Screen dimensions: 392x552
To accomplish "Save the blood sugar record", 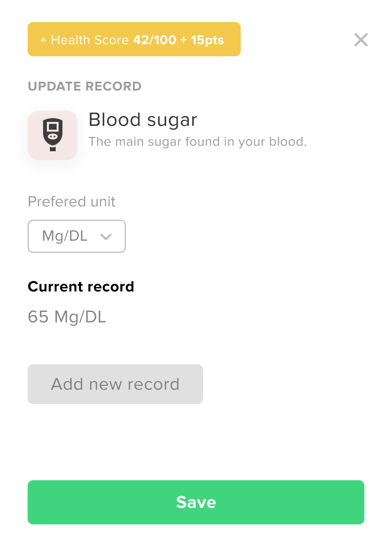I will pos(196,502).
